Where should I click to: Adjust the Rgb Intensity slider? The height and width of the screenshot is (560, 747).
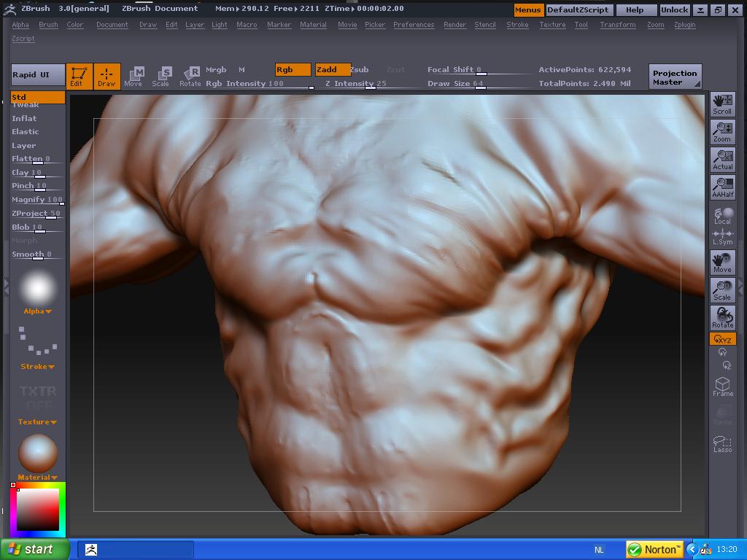coord(260,84)
